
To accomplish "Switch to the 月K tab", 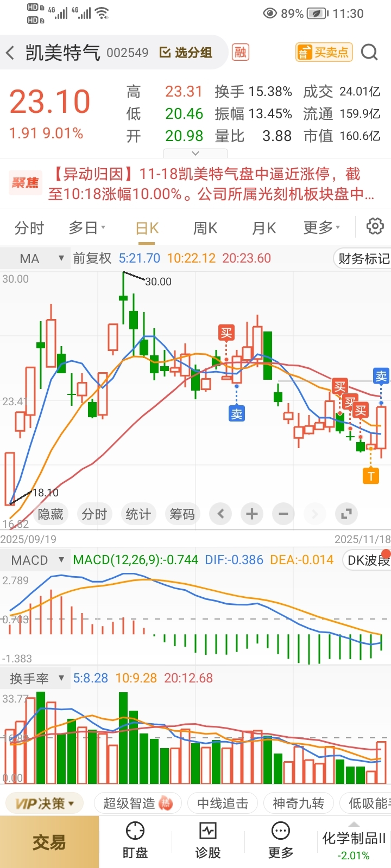I will (264, 227).
